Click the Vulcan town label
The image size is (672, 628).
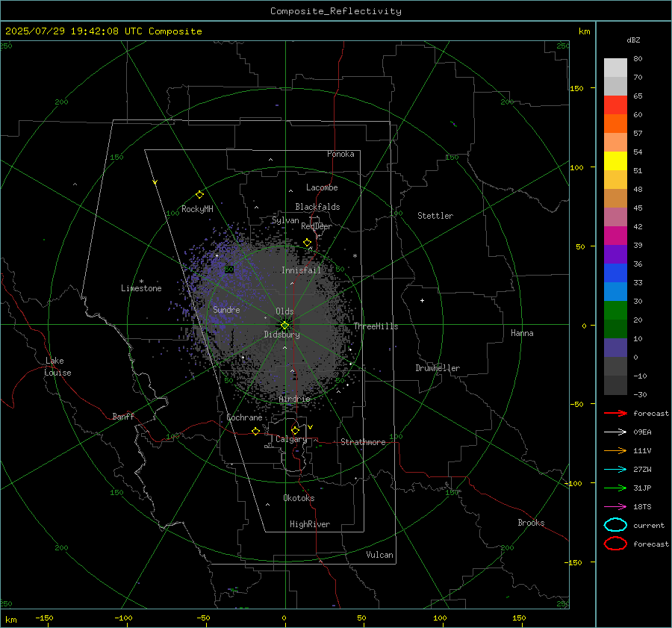tap(379, 555)
